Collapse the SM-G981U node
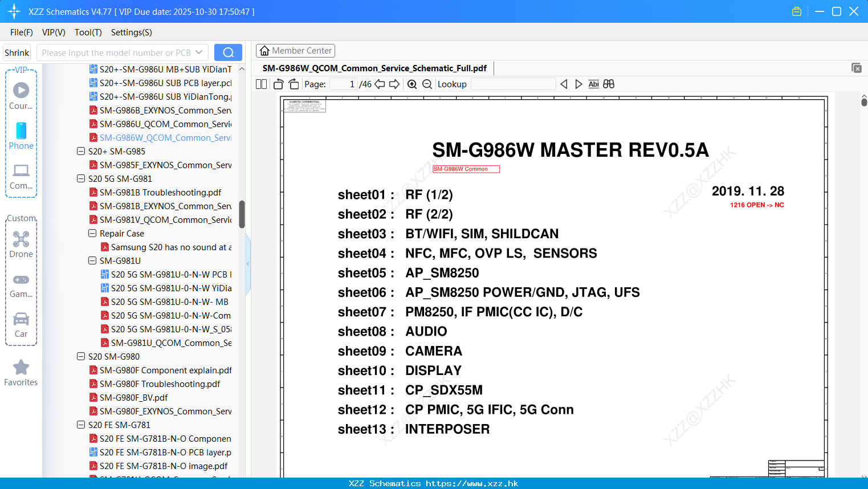This screenshot has height=489, width=868. coord(92,261)
